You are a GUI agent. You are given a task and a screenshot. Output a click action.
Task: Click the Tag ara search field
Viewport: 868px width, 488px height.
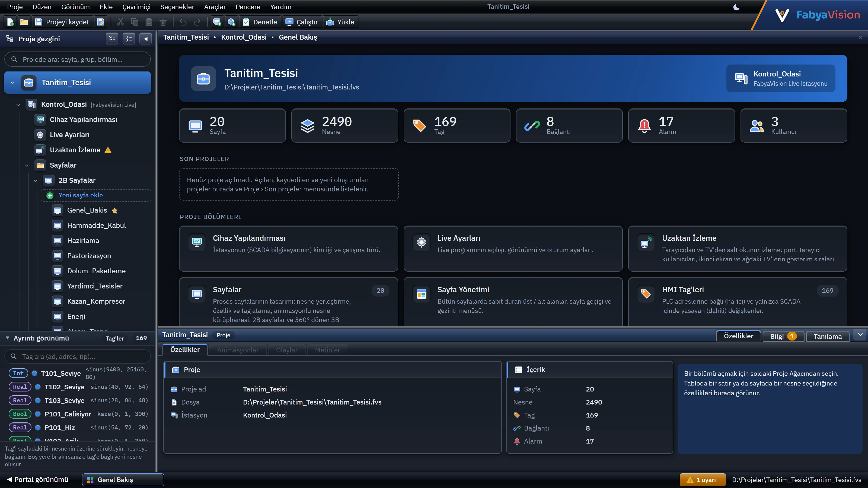78,356
